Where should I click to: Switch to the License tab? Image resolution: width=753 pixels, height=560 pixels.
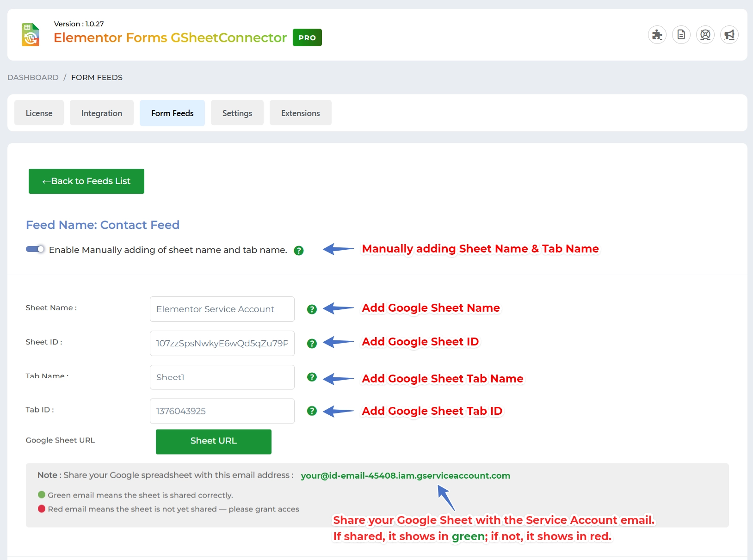pos(39,113)
